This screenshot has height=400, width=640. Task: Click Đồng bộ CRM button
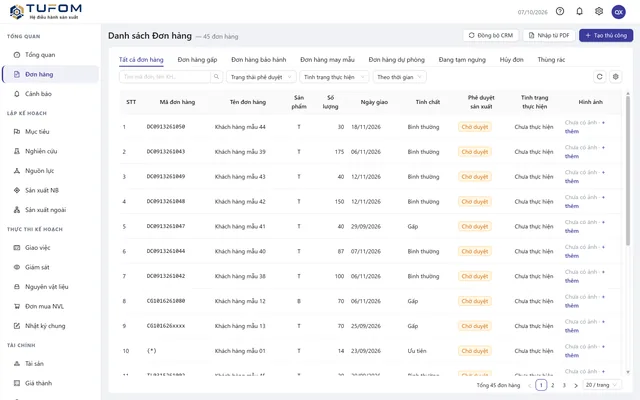[x=491, y=36]
